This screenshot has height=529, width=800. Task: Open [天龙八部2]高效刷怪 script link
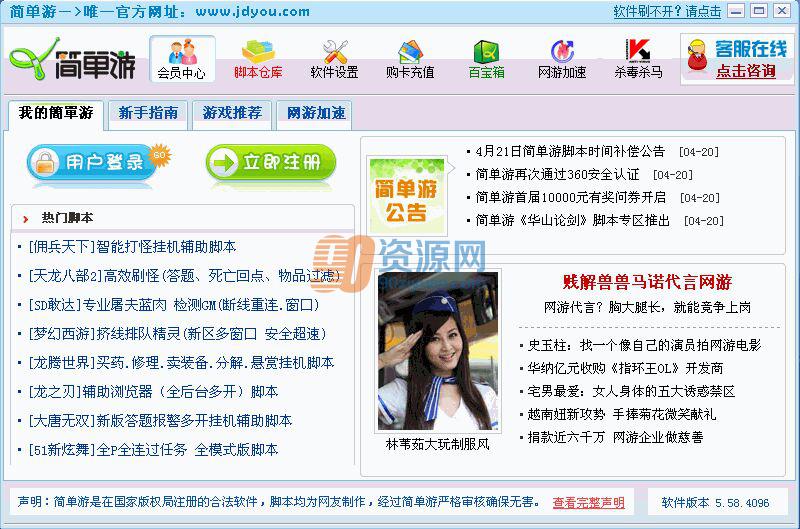pyautogui.click(x=185, y=276)
